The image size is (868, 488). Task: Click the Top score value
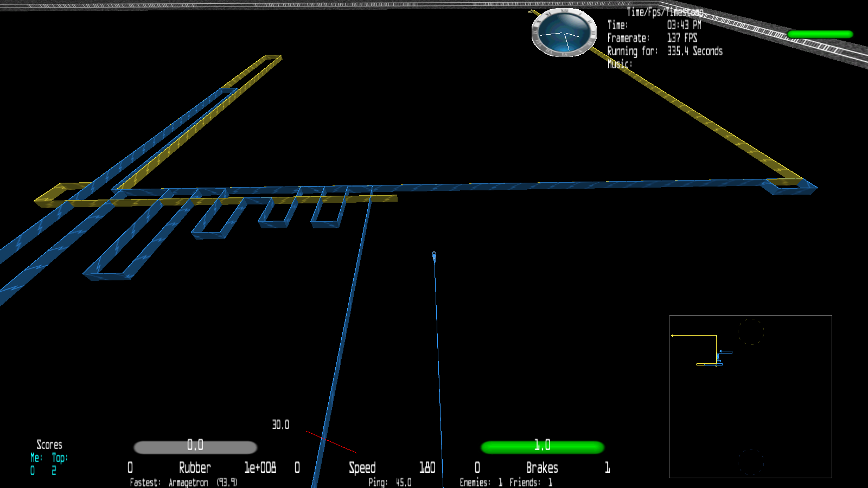[54, 471]
